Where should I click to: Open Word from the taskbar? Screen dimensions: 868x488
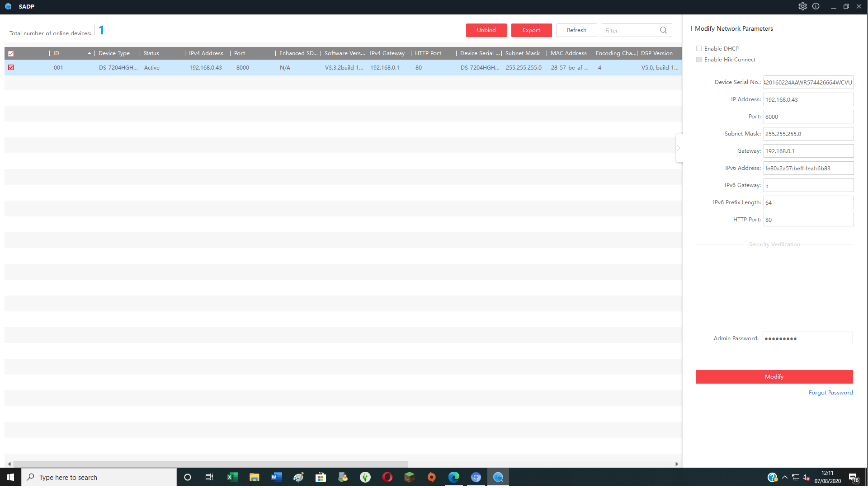(276, 477)
